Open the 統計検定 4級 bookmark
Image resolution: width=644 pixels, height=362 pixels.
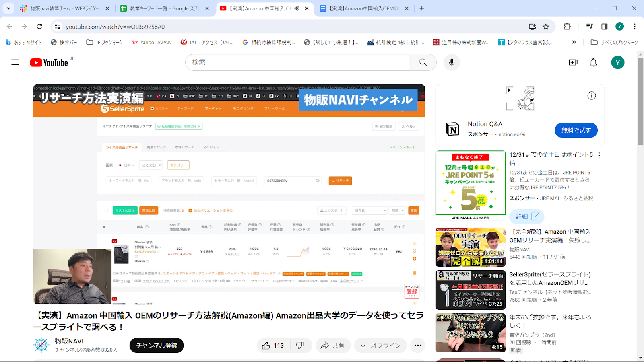pyautogui.click(x=396, y=42)
